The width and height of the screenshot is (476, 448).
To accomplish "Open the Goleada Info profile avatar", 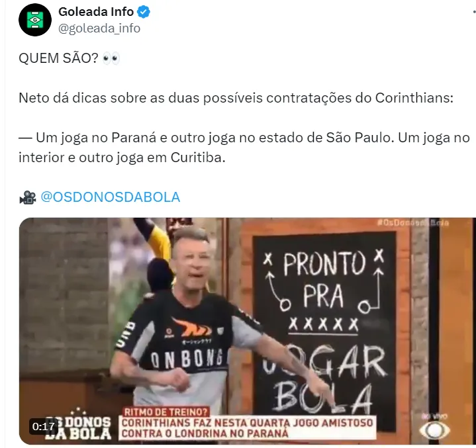I will coord(35,20).
